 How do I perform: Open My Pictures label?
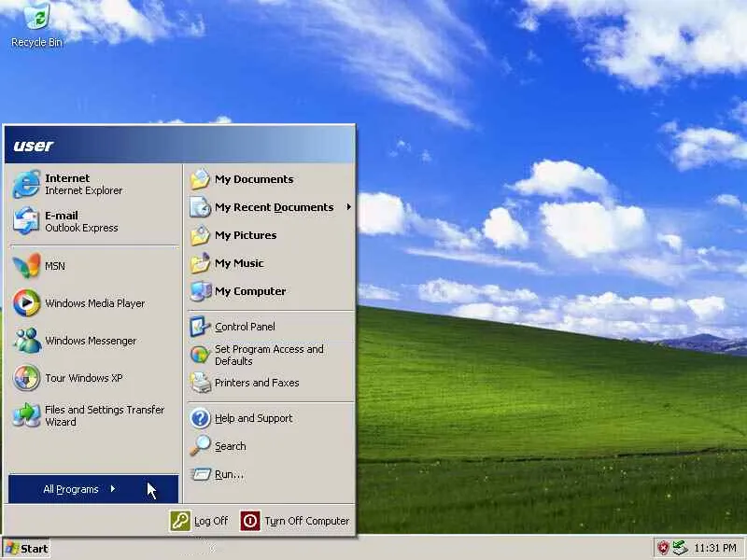(x=246, y=235)
